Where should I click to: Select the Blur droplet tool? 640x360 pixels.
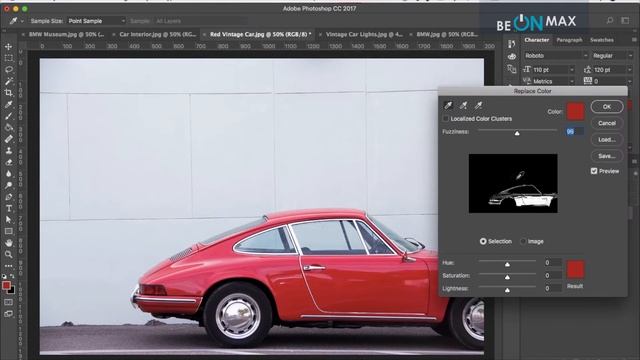pos(9,173)
